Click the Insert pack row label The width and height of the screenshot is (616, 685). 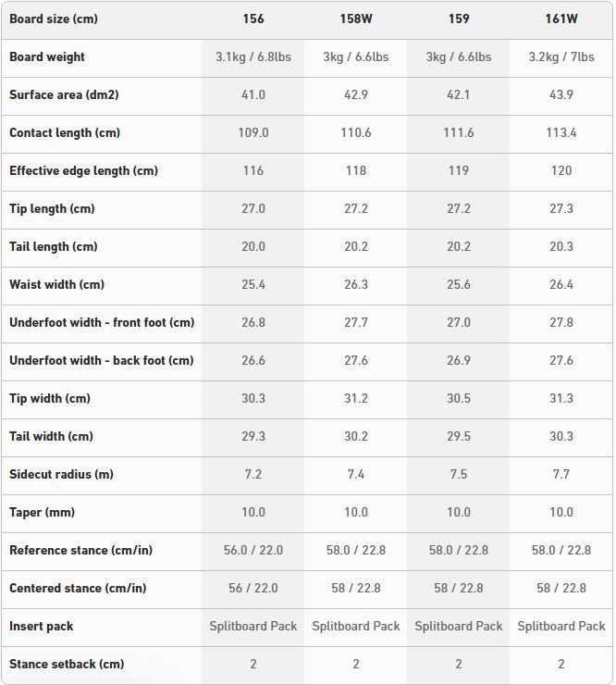pos(42,626)
